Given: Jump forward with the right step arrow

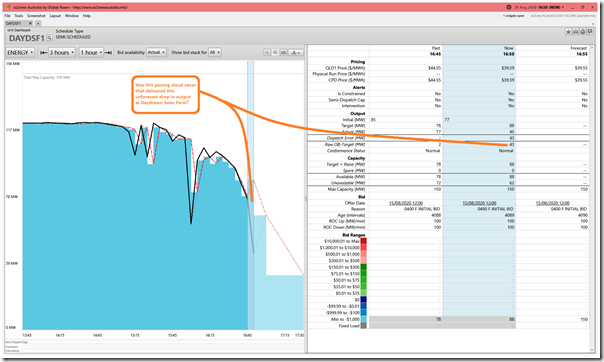Looking at the screenshot, I should coord(108,52).
